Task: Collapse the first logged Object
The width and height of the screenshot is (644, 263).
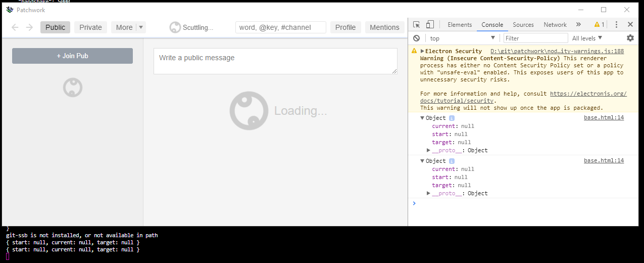Action: 422,118
